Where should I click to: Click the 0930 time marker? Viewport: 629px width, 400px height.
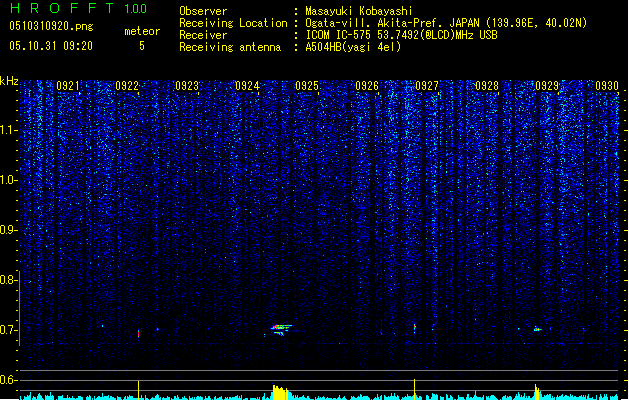point(607,86)
